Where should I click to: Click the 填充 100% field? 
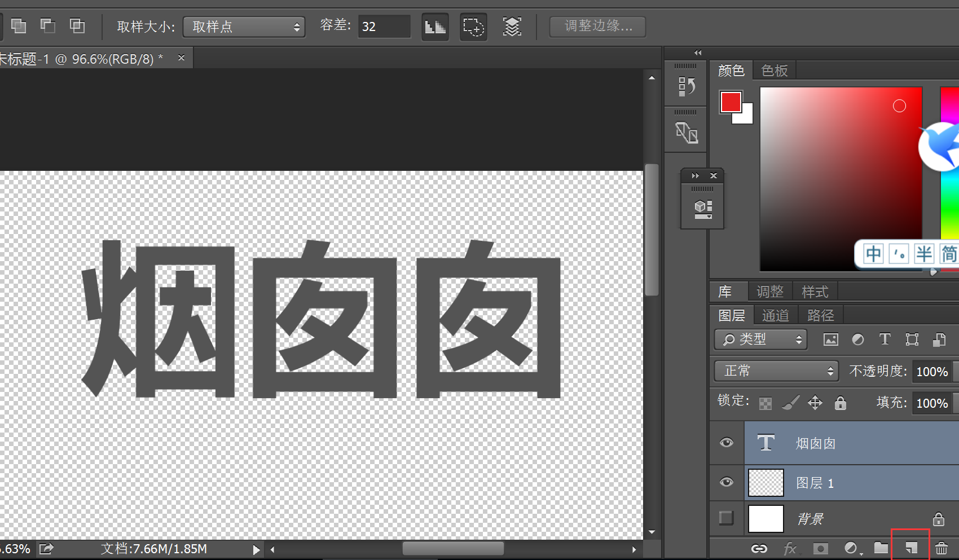click(932, 403)
